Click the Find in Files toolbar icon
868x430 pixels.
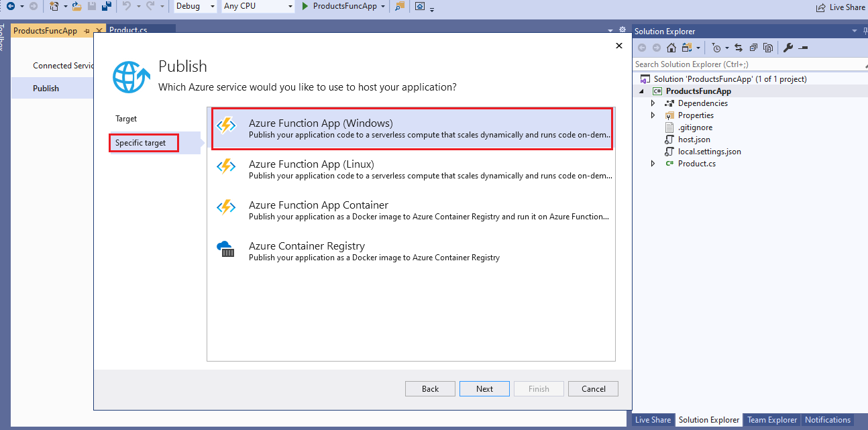pyautogui.click(x=400, y=7)
